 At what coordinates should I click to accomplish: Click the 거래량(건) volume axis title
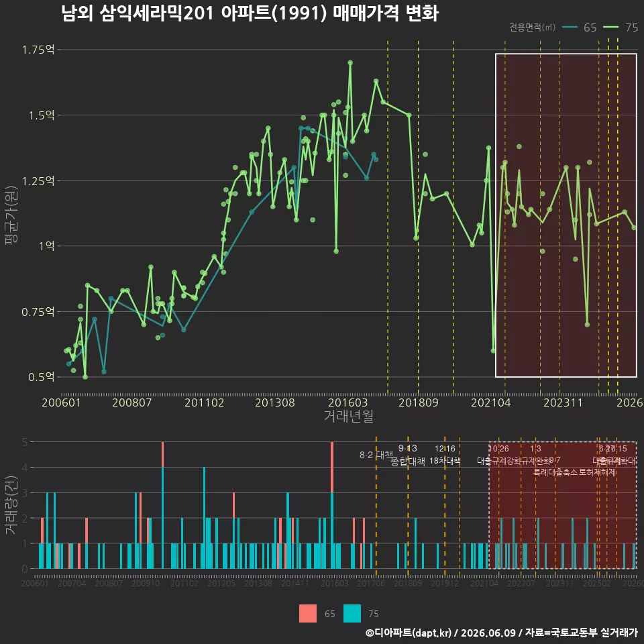11,504
